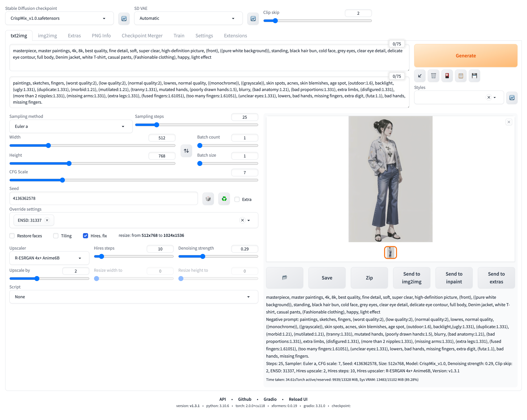Click the save style floppy icon
527x420 pixels.
pos(474,76)
